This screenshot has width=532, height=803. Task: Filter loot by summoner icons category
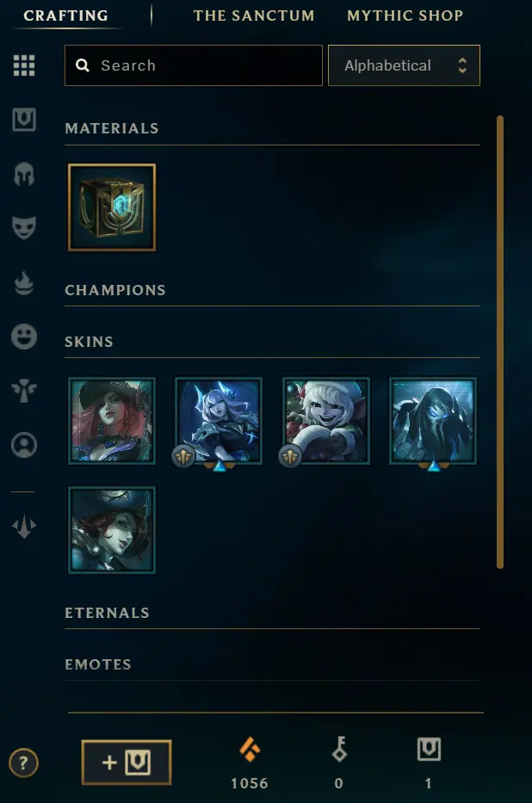click(24, 444)
